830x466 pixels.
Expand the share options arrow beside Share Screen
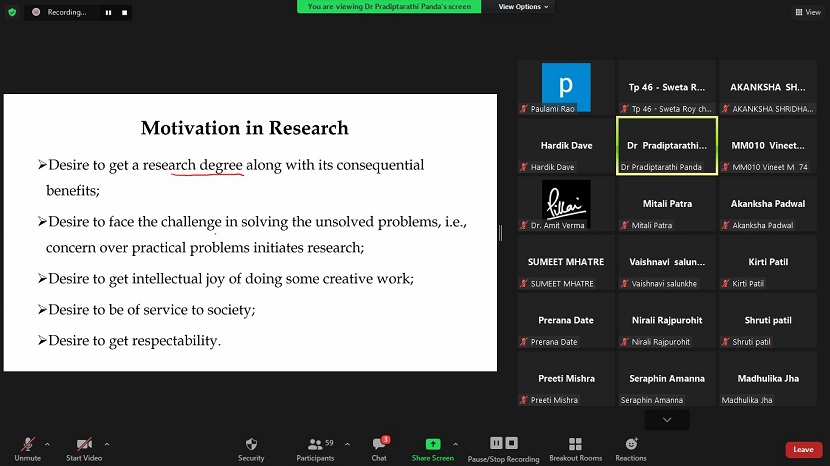pyautogui.click(x=455, y=444)
